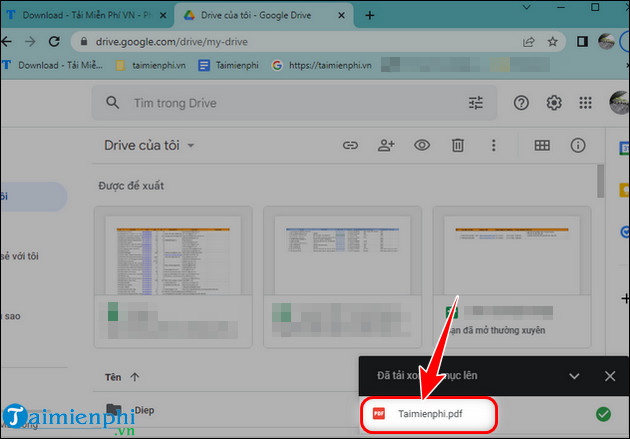The image size is (630, 439).
Task: Preview the selected file with eye icon
Action: [x=422, y=145]
